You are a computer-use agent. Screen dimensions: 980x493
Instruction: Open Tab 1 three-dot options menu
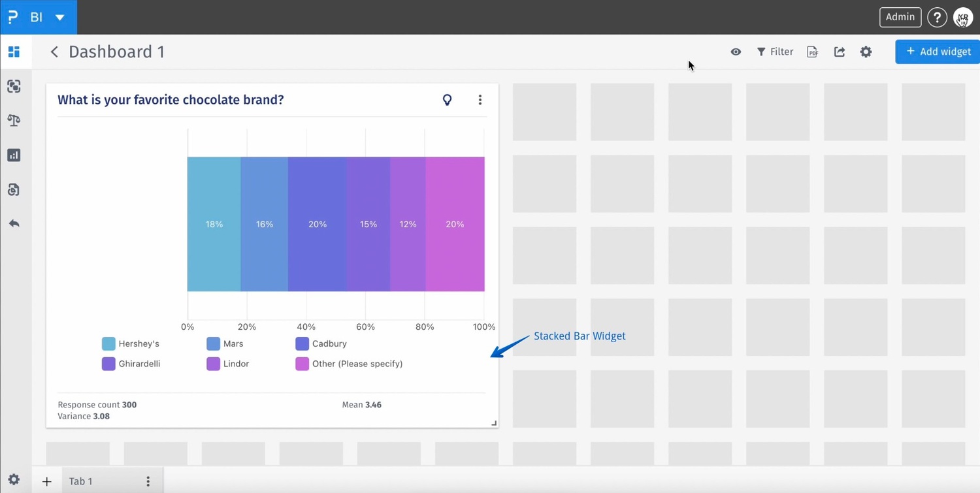click(148, 482)
